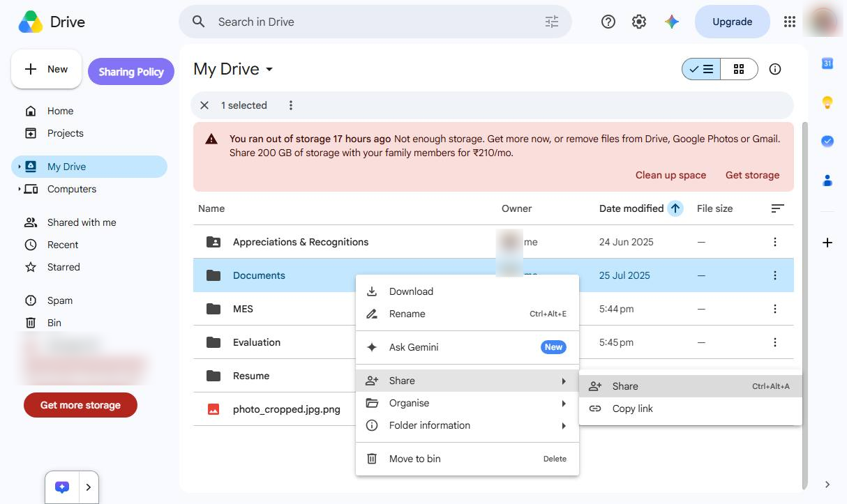
Task: Go to Home in sidebar
Action: click(89, 111)
